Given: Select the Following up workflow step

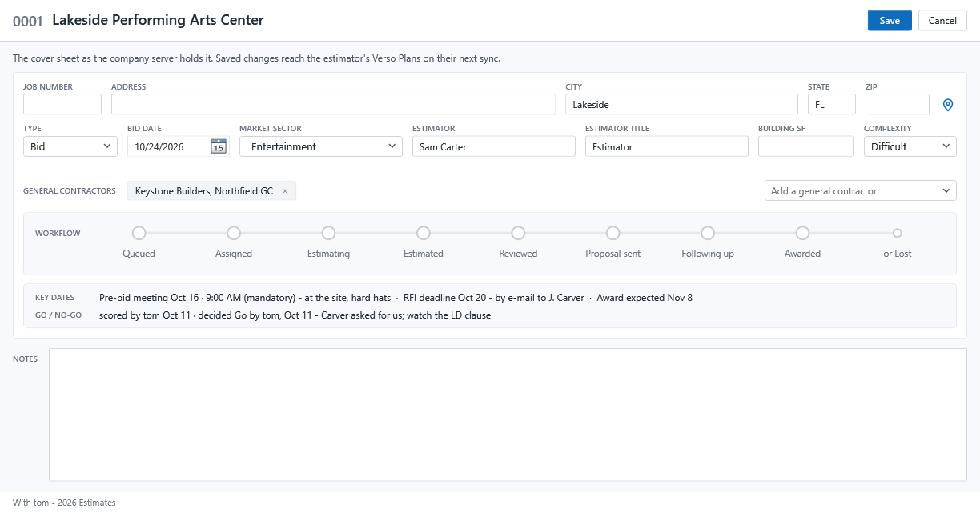Looking at the screenshot, I should (708, 233).
